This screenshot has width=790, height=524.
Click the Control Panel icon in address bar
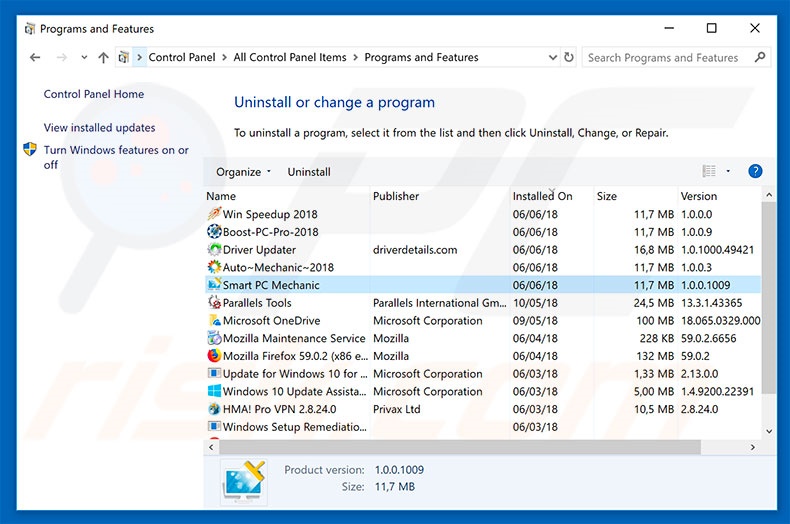coord(123,57)
